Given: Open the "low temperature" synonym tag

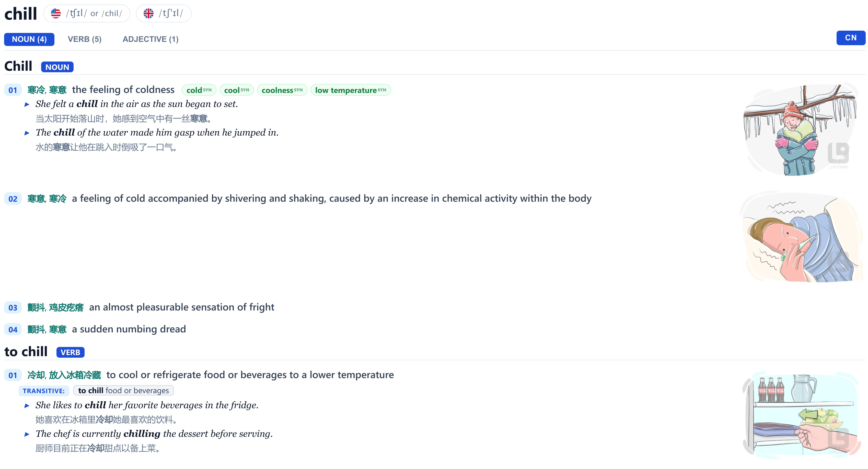Looking at the screenshot, I should click(x=350, y=90).
